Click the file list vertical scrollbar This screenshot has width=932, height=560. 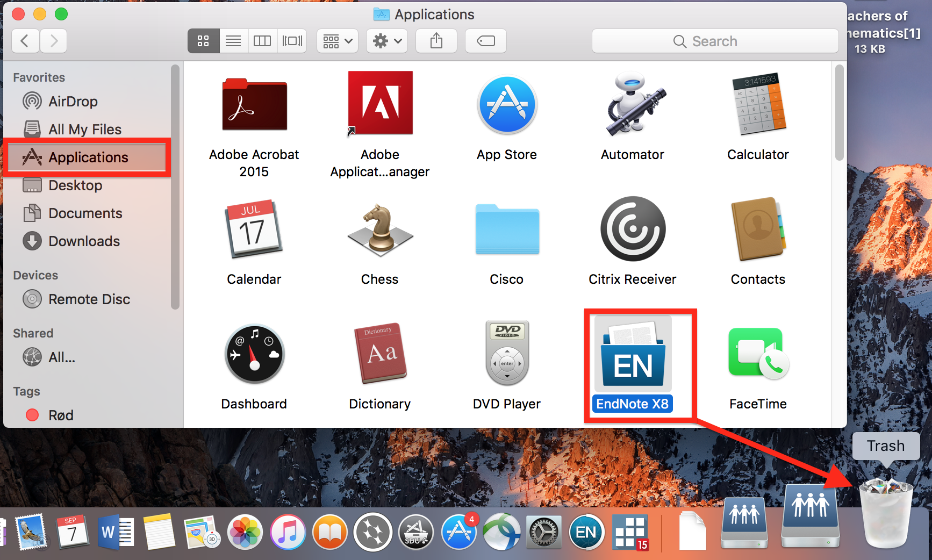[840, 112]
